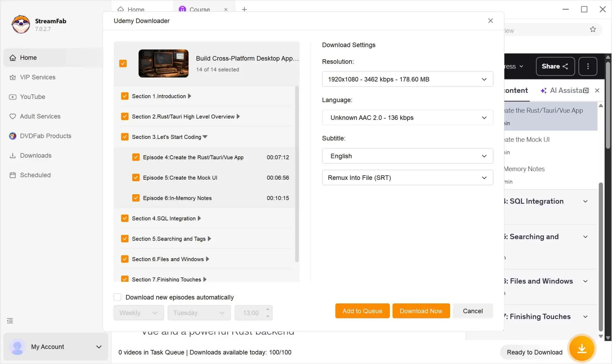Viewport: 612px width, 364px height.
Task: Increase time with the stepper up arrow
Action: coord(268,309)
